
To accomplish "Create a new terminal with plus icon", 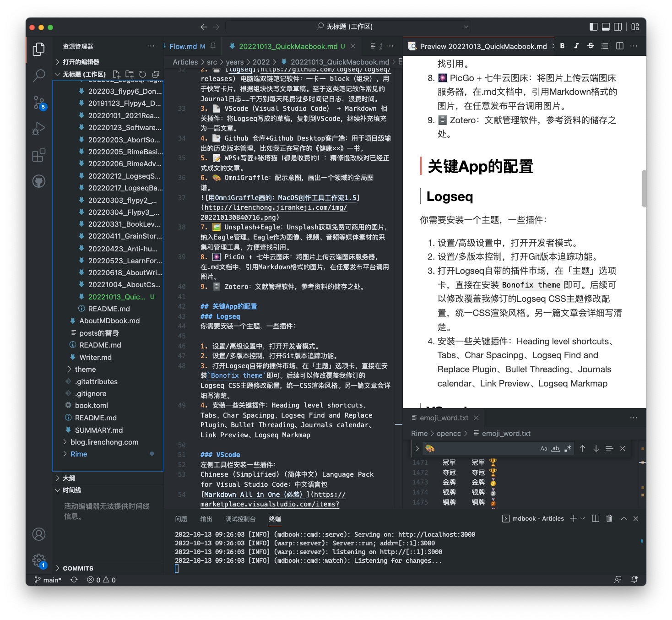I will pos(573,518).
